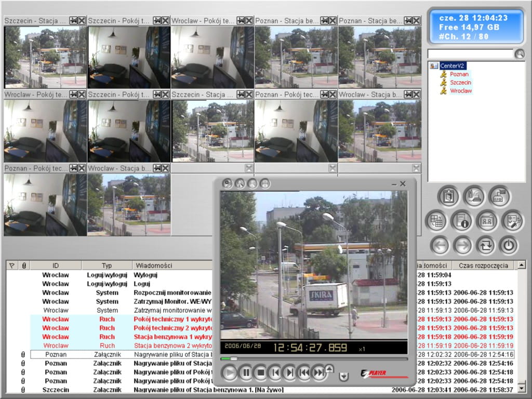Click the fast-forward button in the player
The height and width of the screenshot is (399, 532).
[x=319, y=373]
